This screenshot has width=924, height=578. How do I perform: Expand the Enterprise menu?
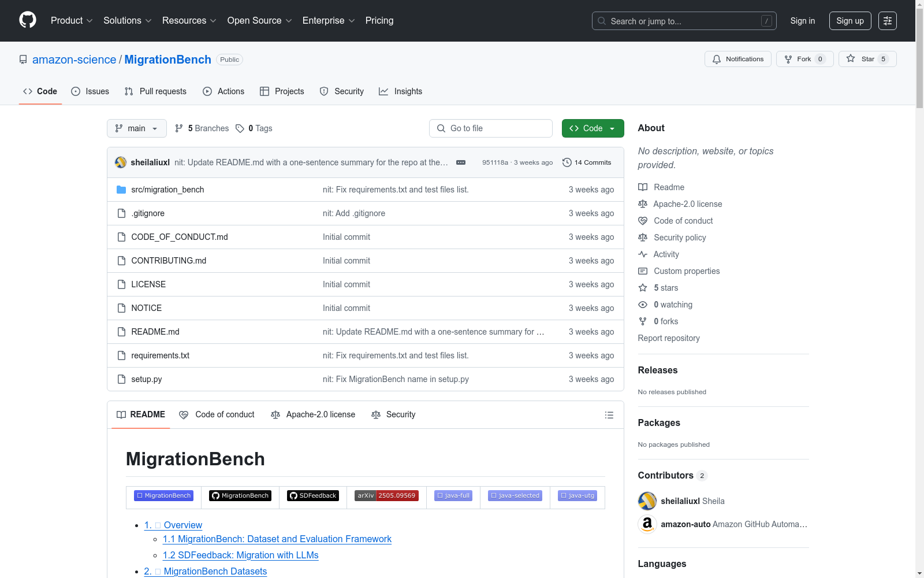pos(329,21)
